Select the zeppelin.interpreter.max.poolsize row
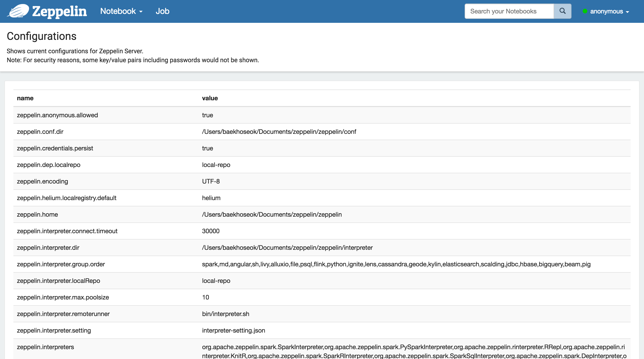 tap(63, 297)
